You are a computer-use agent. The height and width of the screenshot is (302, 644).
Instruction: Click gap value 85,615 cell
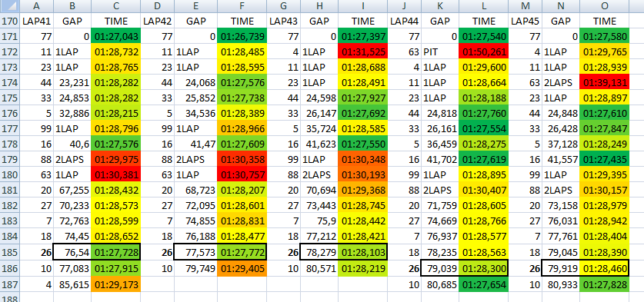[x=72, y=284]
